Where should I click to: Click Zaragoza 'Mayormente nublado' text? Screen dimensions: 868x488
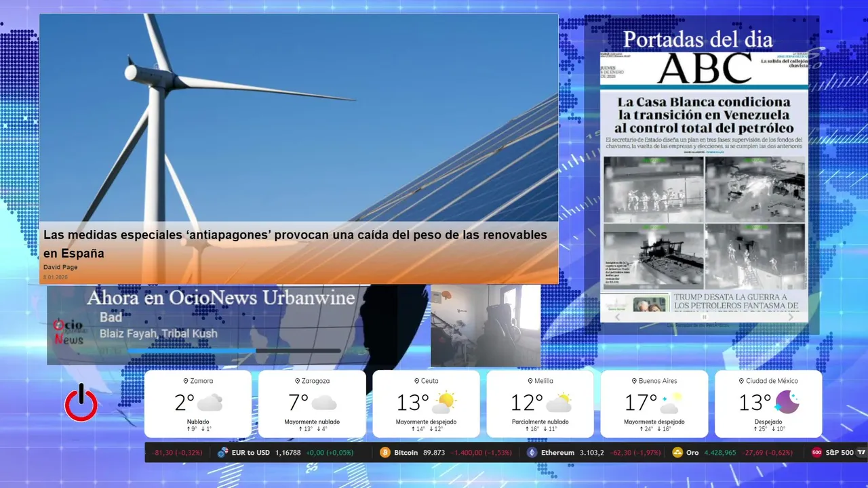[312, 422]
